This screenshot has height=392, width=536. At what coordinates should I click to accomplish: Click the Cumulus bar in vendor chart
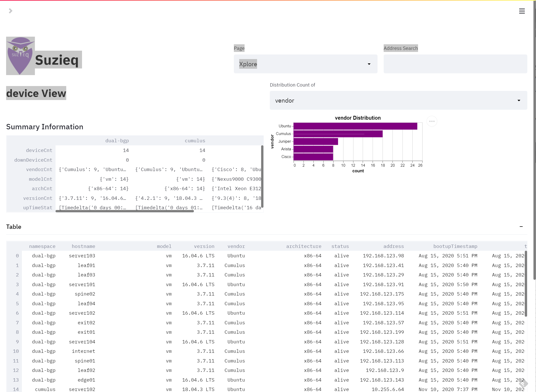pyautogui.click(x=338, y=134)
